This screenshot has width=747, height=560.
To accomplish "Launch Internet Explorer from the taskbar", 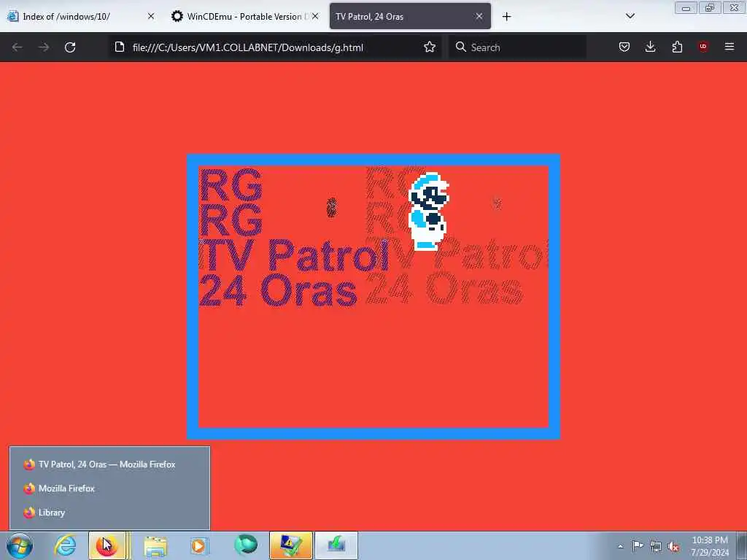I will click(x=65, y=545).
